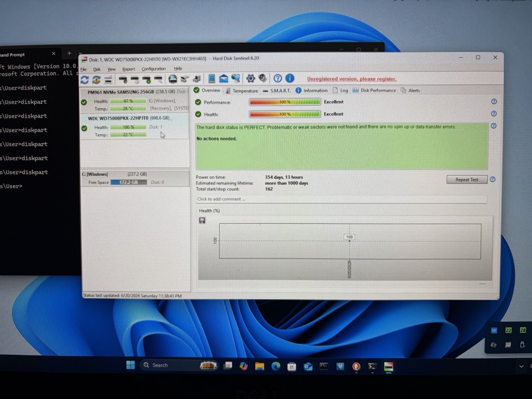The height and width of the screenshot is (399, 532).
Task: Select the PM961 NVMe SAMSUNG 256GB disk
Action: (x=135, y=100)
